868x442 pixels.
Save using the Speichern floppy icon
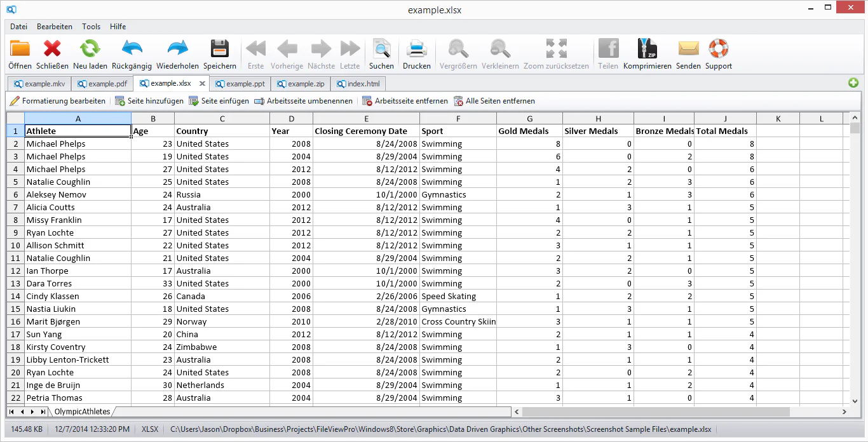pos(220,49)
